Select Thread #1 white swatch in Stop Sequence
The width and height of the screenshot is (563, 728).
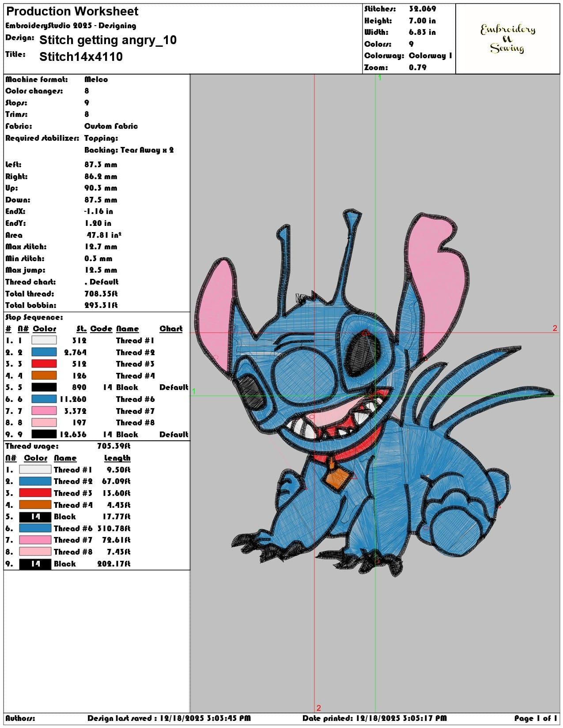[44, 340]
